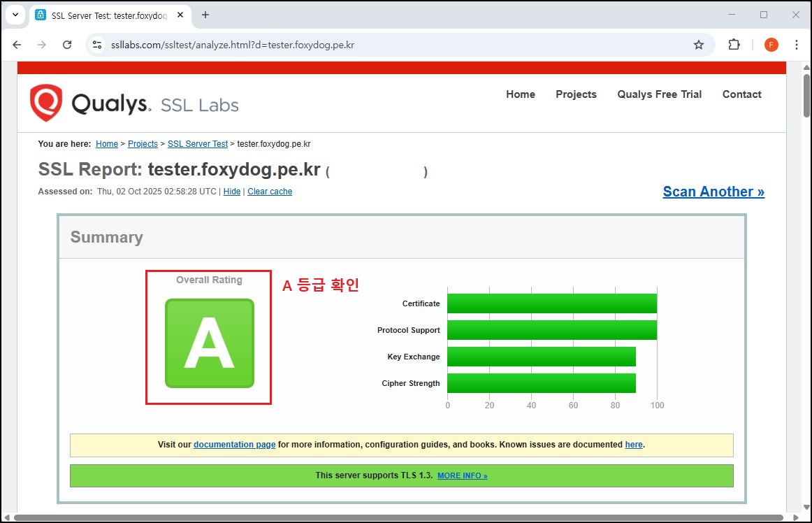Image resolution: width=812 pixels, height=523 pixels.
Task: Click the 'Protocol Support' chart label
Action: 409,330
